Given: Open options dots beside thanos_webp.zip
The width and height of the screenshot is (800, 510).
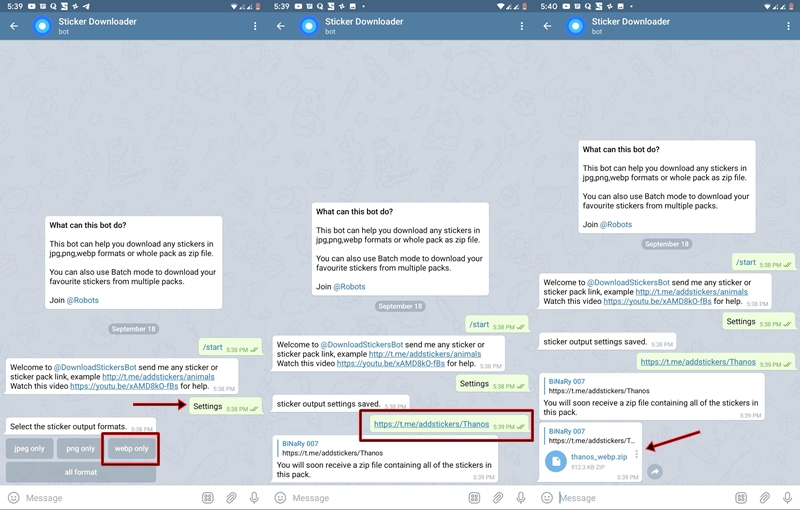Looking at the screenshot, I should tap(636, 454).
